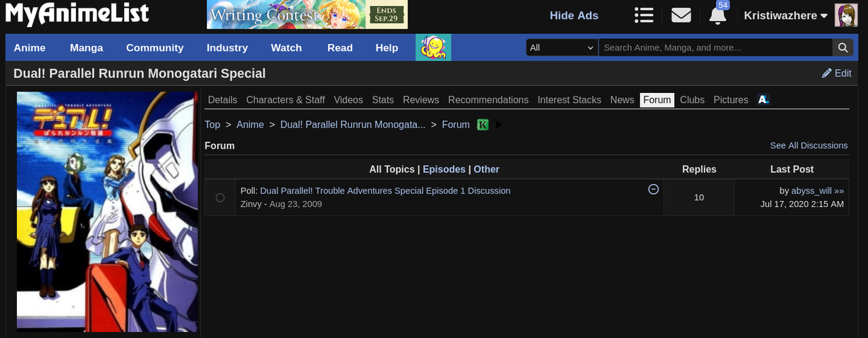Open the Manga menu
This screenshot has width=868, height=338.
tap(87, 48)
